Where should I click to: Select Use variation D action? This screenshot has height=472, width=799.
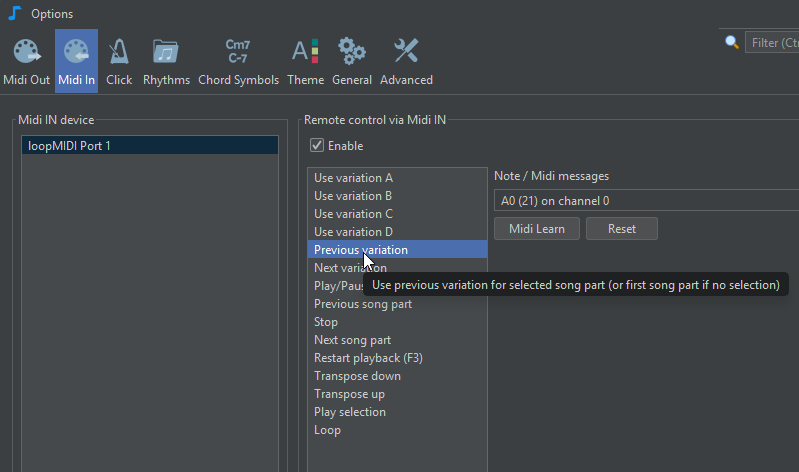pos(353,232)
